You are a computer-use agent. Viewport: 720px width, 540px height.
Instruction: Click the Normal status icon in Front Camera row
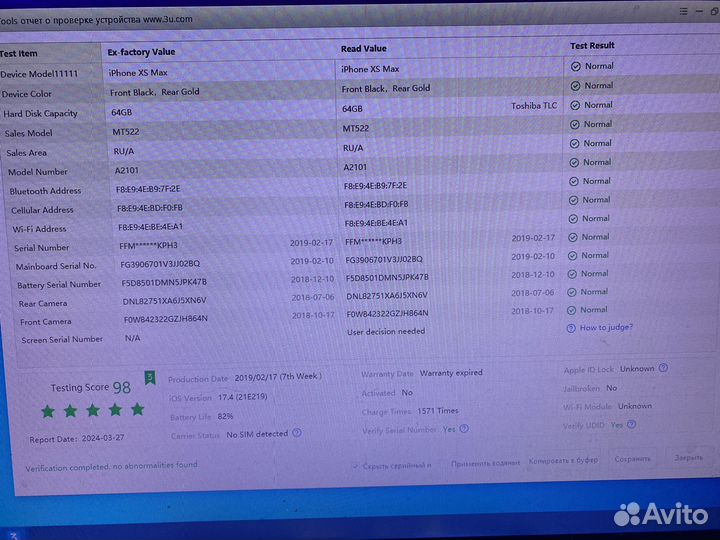pyautogui.click(x=573, y=310)
